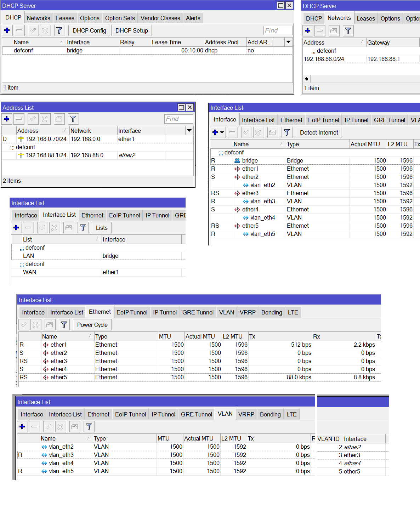Expand the add dropdown arrow beside Detect Internet
This screenshot has width=420, height=511.
[222, 132]
